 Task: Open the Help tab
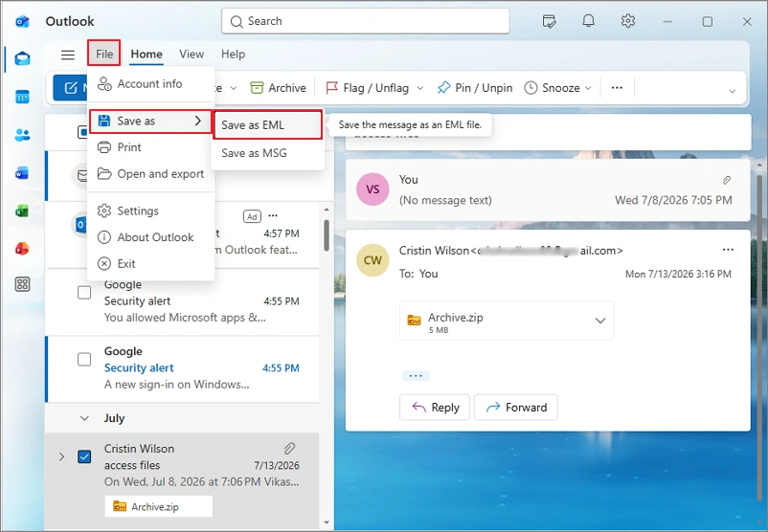(233, 54)
